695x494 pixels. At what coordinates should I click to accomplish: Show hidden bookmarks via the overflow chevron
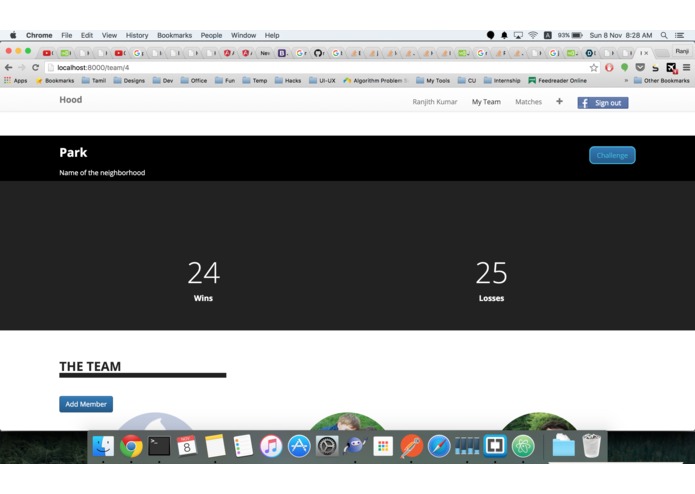tap(626, 81)
